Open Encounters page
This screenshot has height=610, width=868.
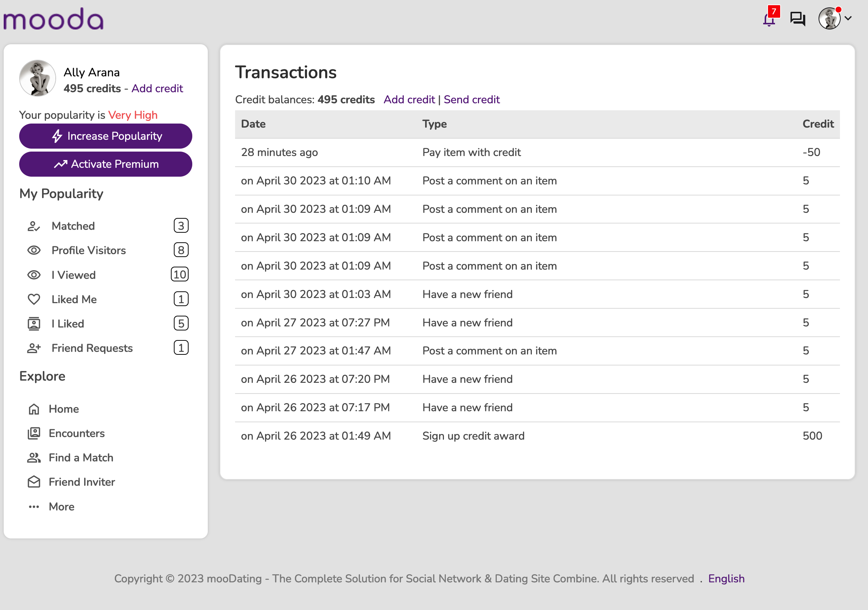coord(77,433)
